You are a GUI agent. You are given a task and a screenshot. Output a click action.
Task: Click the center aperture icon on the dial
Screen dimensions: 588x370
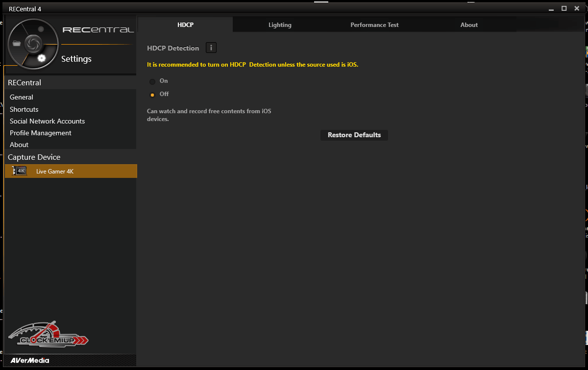pos(32,43)
